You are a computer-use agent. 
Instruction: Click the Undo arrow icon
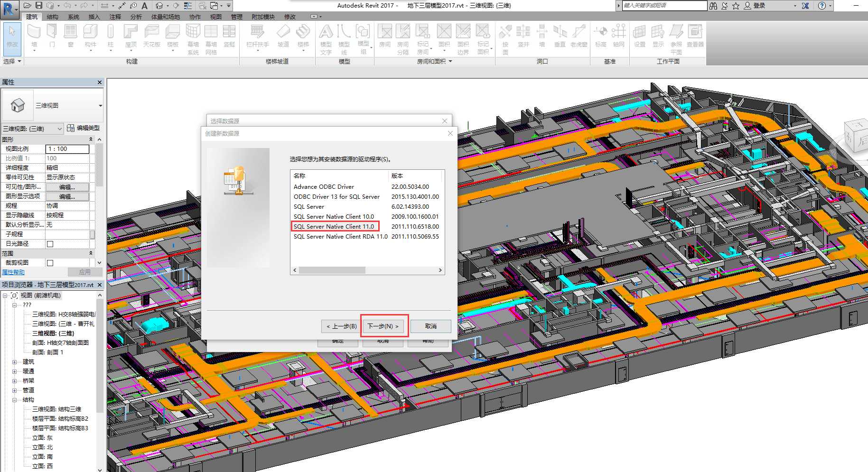[67, 6]
